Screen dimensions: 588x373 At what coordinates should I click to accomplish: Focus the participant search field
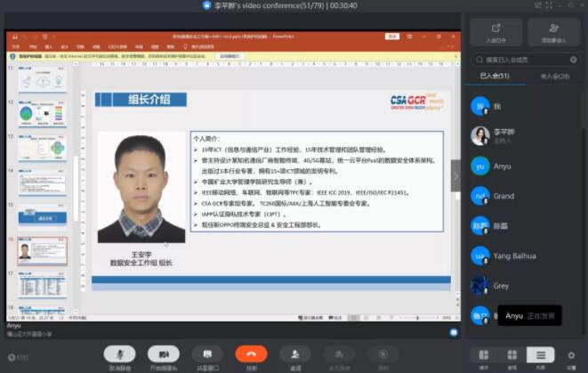point(525,60)
